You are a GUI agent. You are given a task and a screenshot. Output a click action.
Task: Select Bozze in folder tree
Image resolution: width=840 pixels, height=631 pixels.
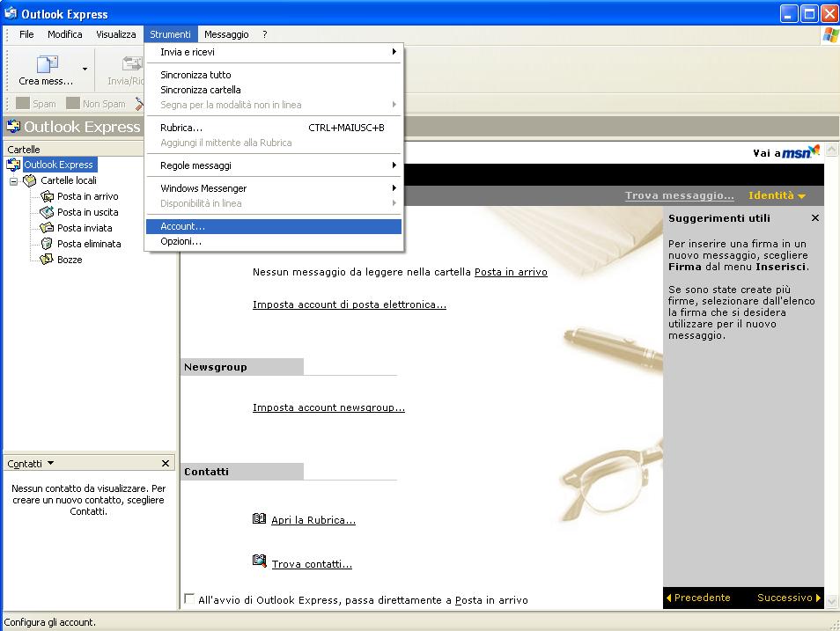pyautogui.click(x=70, y=260)
